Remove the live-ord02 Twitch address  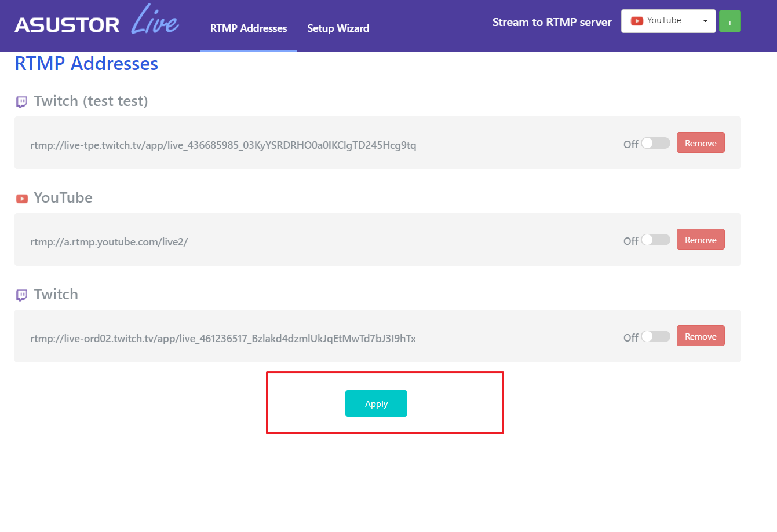coord(701,336)
